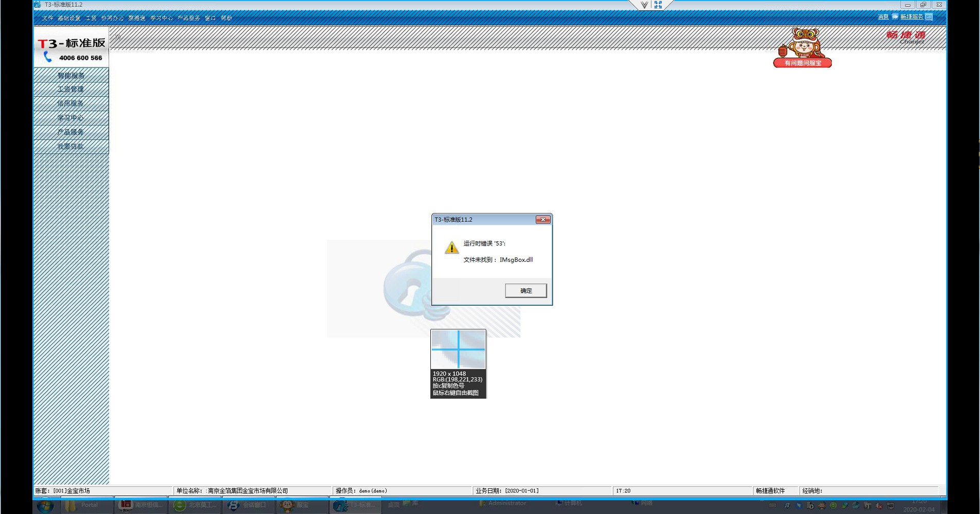Image resolution: width=980 pixels, height=514 pixels.
Task: Click the 账套 [001]金宝市场 status entry
Action: coord(103,491)
